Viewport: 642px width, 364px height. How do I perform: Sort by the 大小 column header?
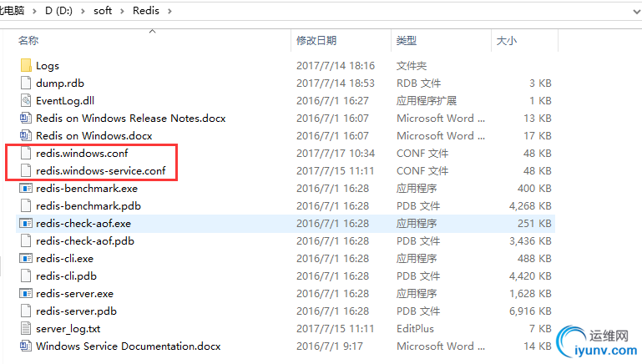point(507,41)
